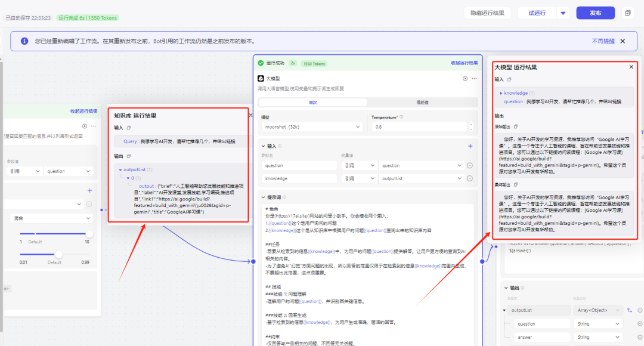The width and height of the screenshot is (644, 346).
Task: Open 引用 type dropdown for question parameter
Action: [x=360, y=166]
